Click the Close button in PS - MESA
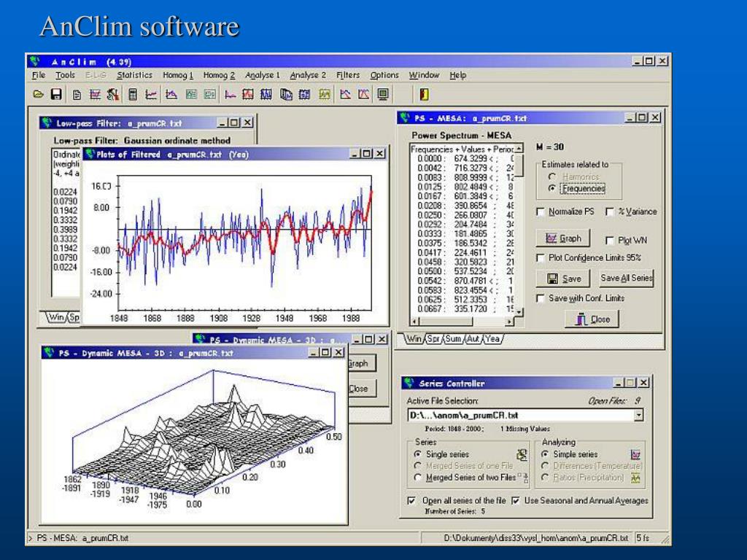747x560 pixels. click(x=592, y=319)
